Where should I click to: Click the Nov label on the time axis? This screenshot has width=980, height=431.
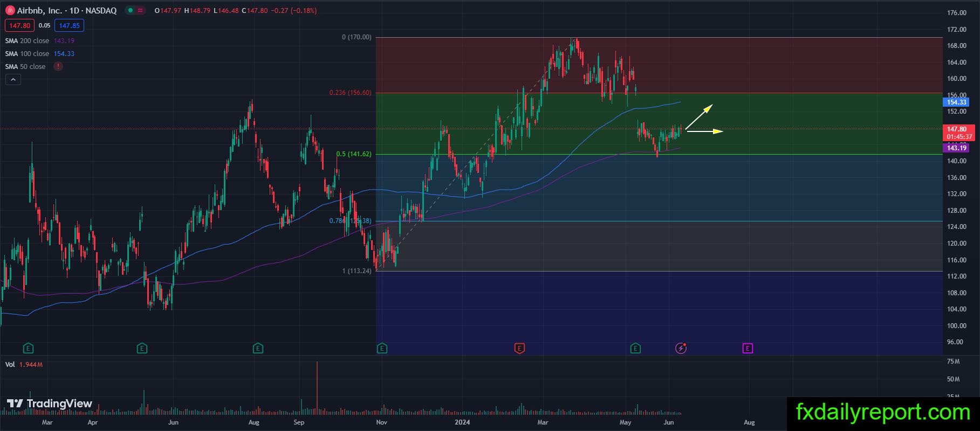(x=382, y=422)
